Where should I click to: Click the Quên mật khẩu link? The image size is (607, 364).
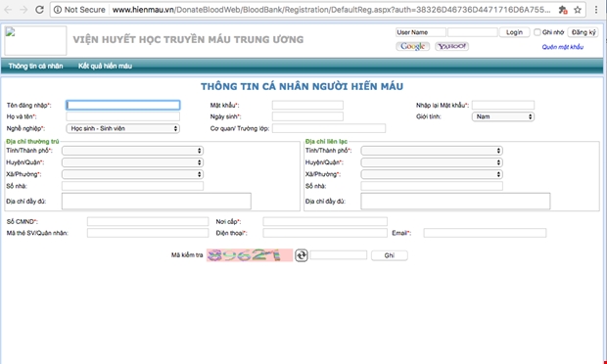point(563,47)
